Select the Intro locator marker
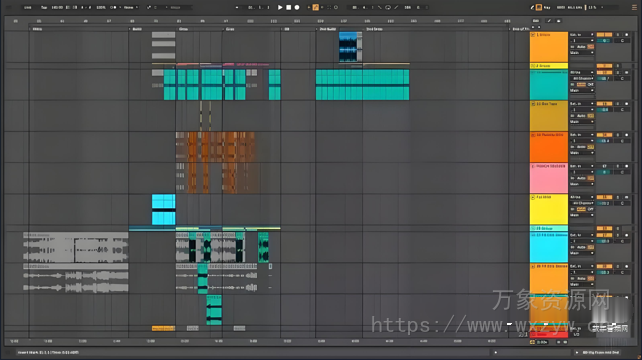642x360 pixels. click(x=36, y=29)
